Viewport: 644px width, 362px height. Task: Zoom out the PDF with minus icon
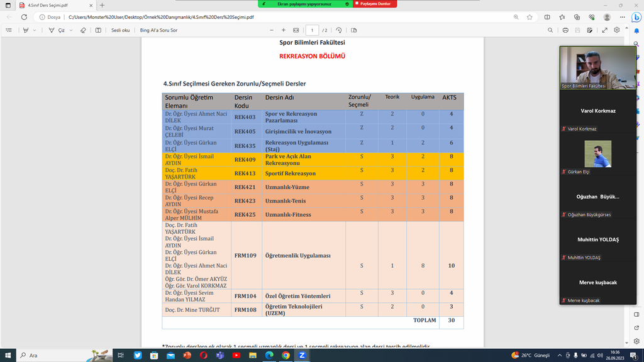pos(272,30)
